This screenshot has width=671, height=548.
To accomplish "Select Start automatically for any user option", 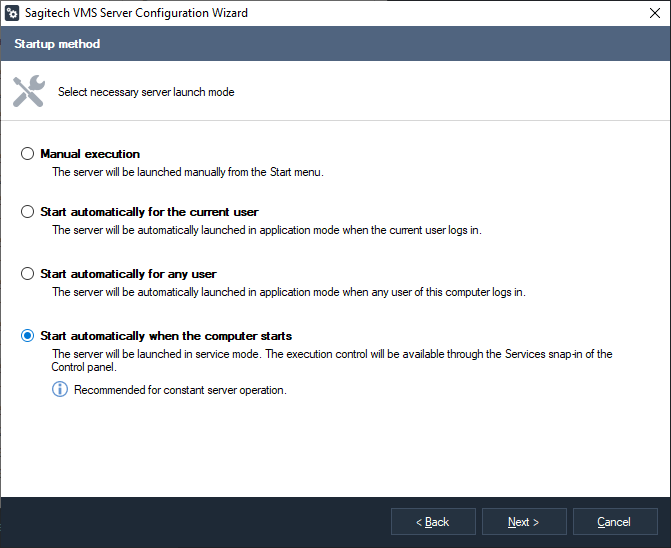I will pyautogui.click(x=27, y=274).
